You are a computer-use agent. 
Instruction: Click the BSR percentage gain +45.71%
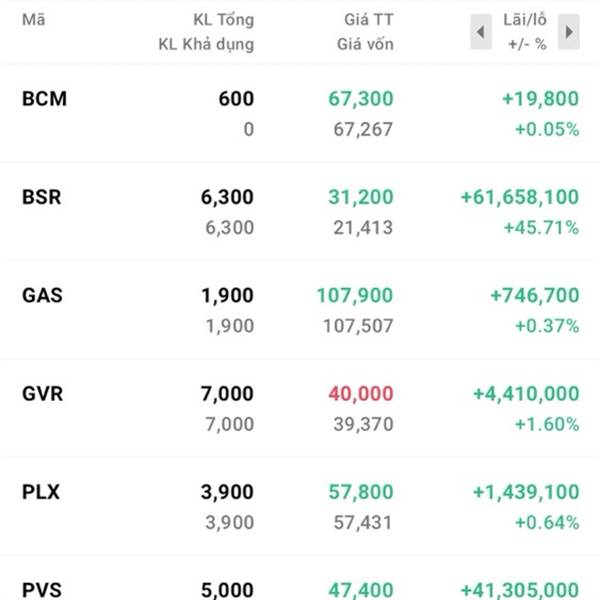(546, 227)
